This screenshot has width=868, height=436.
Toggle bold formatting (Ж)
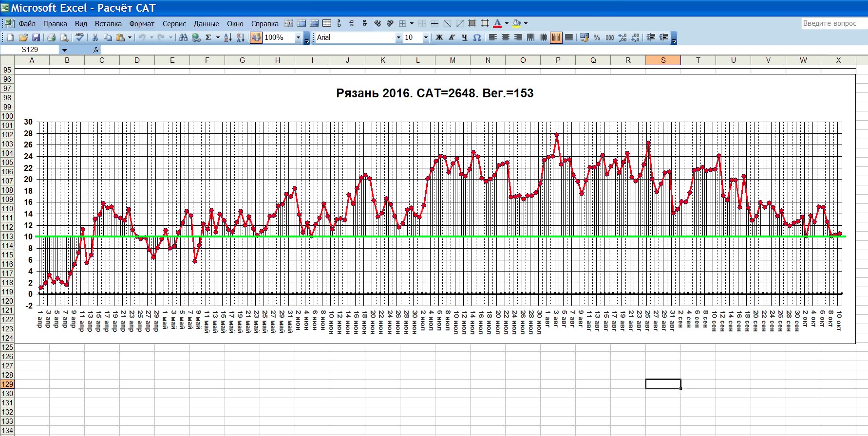[x=439, y=37]
